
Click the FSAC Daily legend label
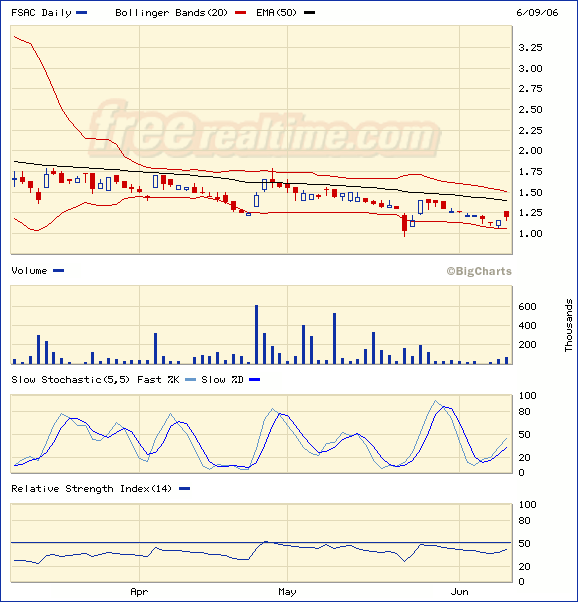click(x=41, y=13)
